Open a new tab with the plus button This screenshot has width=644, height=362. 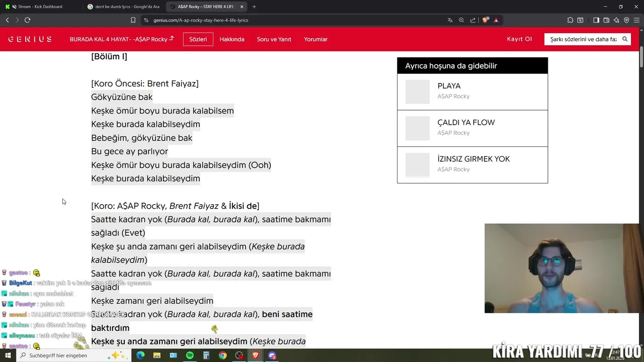pos(254,7)
